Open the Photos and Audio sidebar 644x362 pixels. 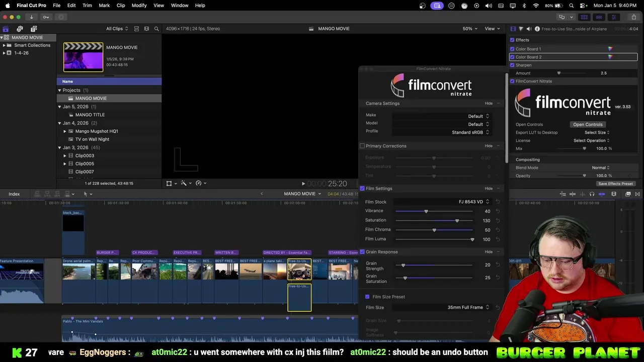tap(20, 29)
